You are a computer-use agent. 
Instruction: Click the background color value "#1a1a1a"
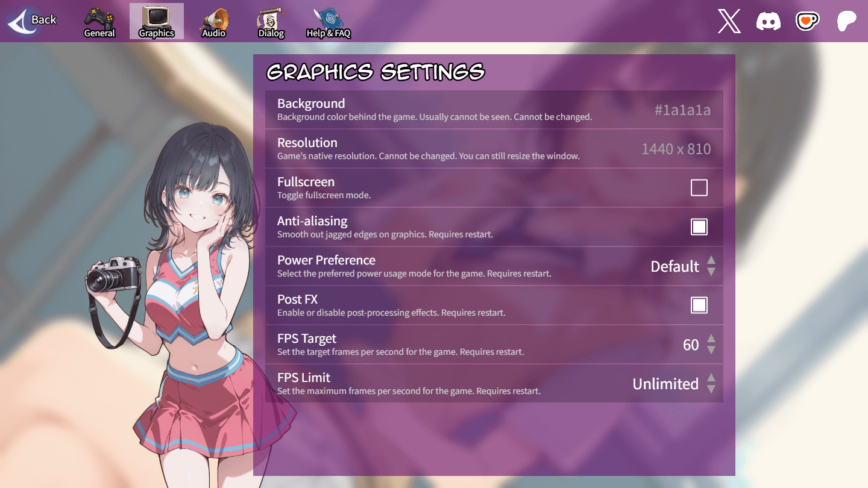click(683, 110)
